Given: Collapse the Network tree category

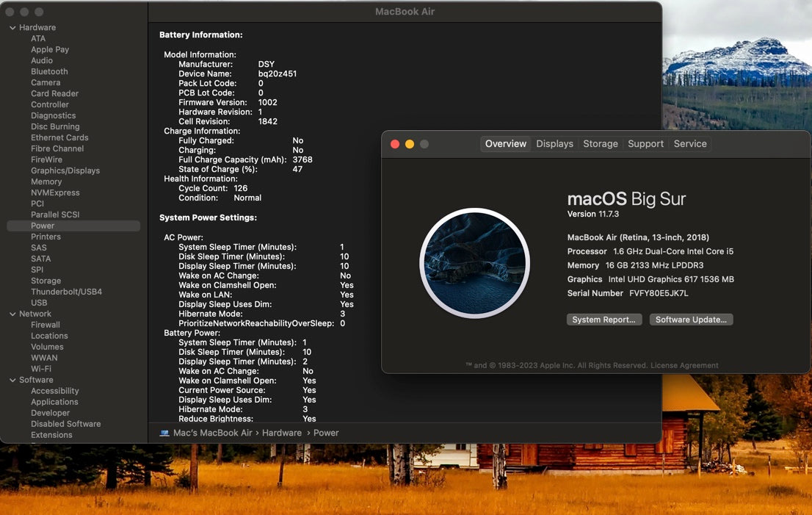Looking at the screenshot, I should coord(12,314).
